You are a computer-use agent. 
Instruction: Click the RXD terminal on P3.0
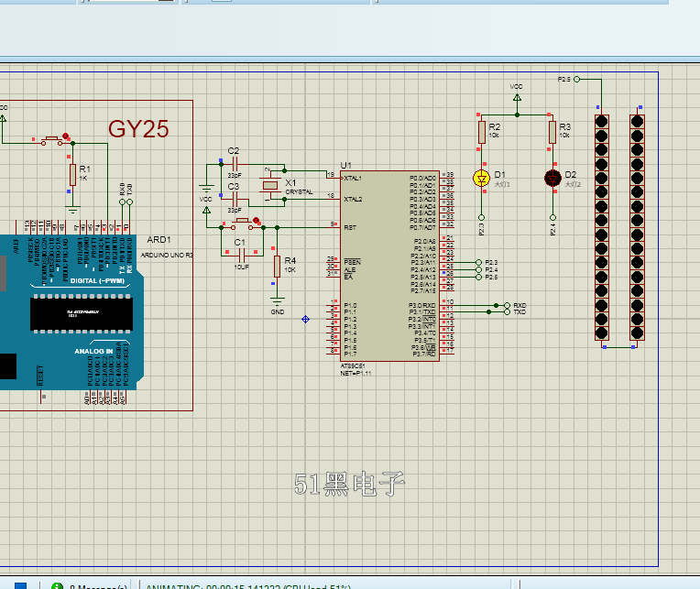(508, 305)
